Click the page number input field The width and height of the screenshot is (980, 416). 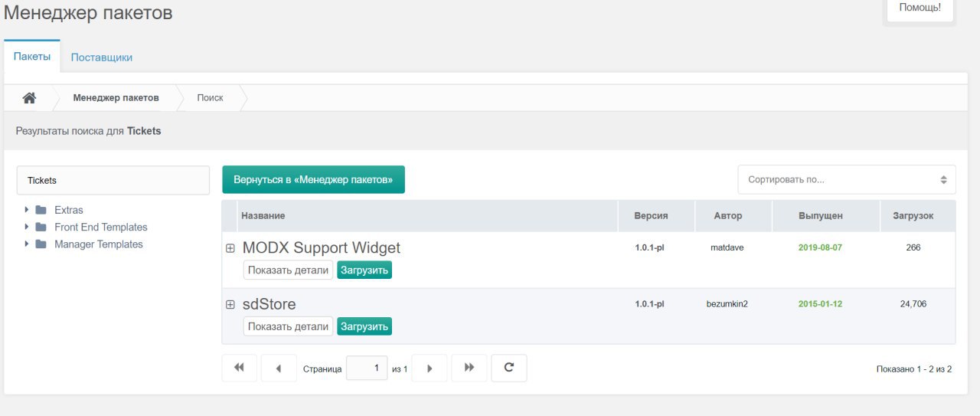point(367,369)
